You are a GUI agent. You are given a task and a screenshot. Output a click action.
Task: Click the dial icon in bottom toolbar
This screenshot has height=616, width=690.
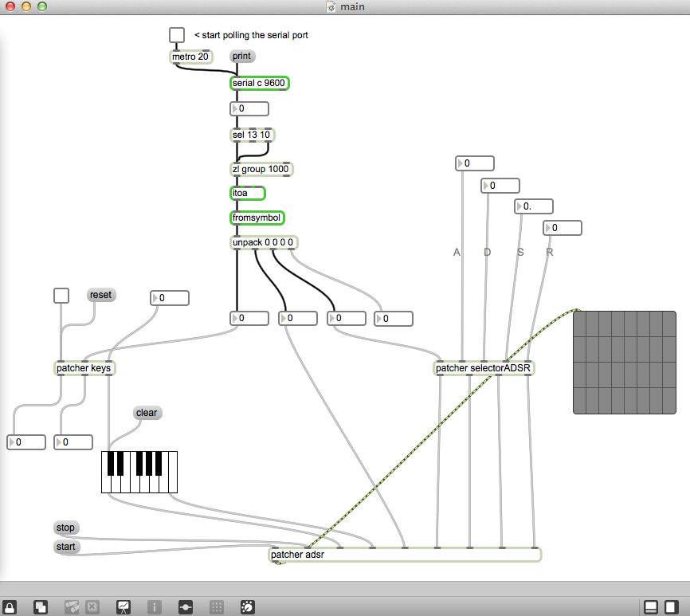pyautogui.click(x=247, y=607)
